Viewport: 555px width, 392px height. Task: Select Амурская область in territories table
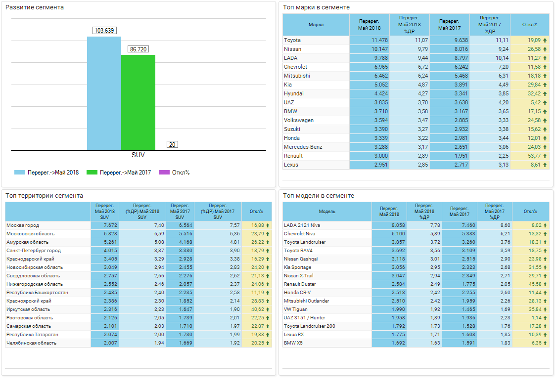tap(28, 242)
